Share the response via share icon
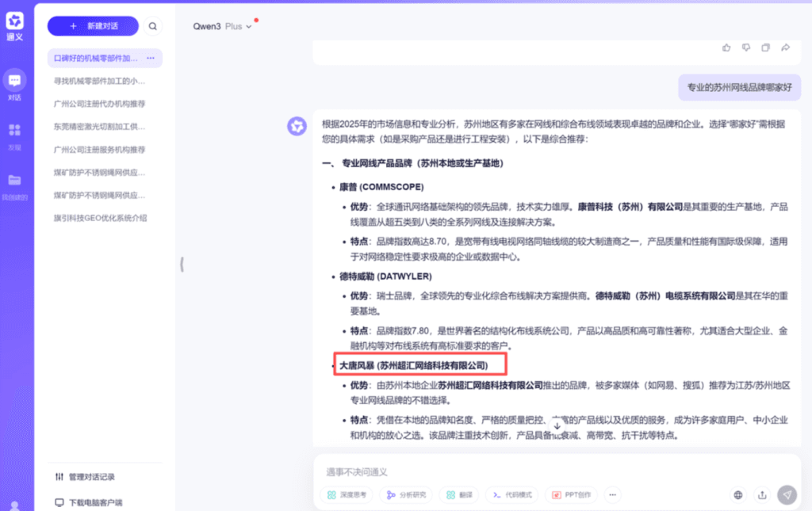 point(785,48)
